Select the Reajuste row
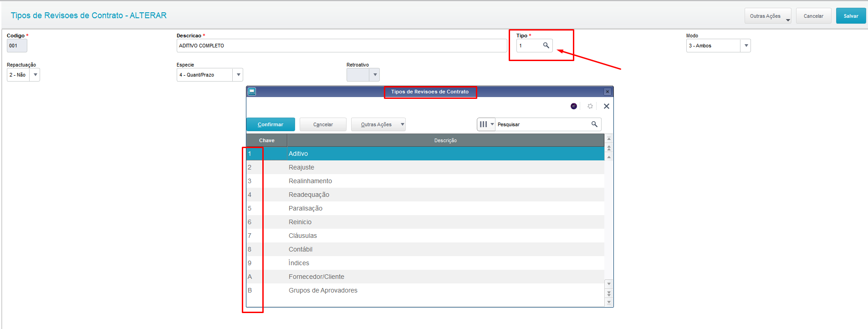Image resolution: width=868 pixels, height=329 pixels. click(425, 167)
